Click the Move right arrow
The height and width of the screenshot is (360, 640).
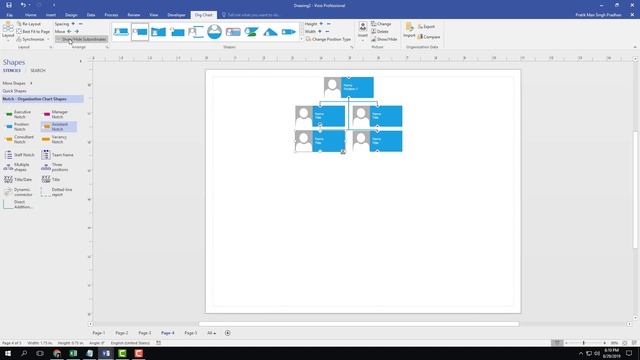(76, 31)
